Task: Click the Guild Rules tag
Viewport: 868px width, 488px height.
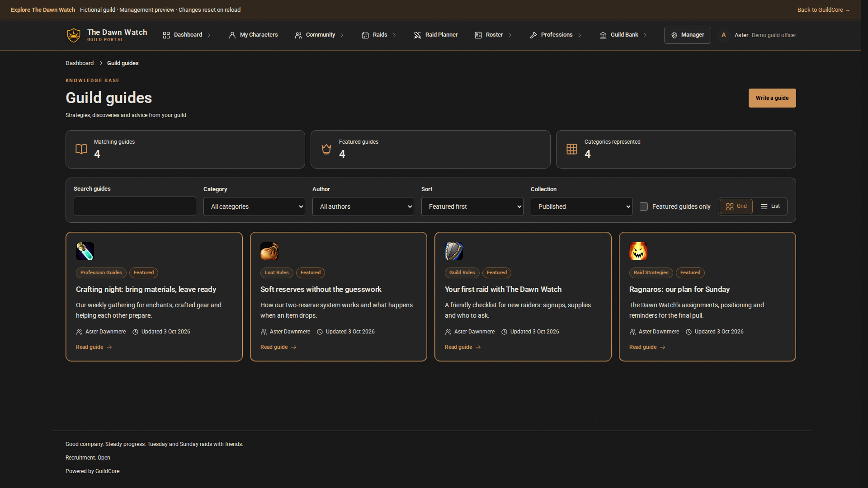Action: (x=462, y=273)
